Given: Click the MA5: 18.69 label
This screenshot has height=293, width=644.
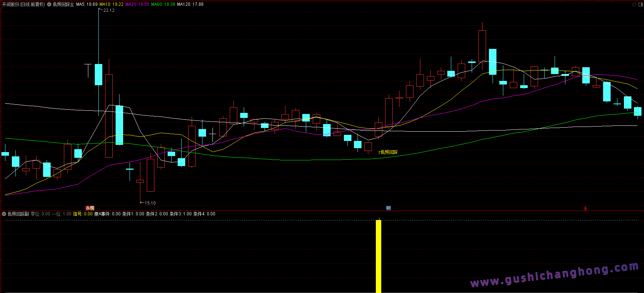Looking at the screenshot, I should [x=87, y=4].
